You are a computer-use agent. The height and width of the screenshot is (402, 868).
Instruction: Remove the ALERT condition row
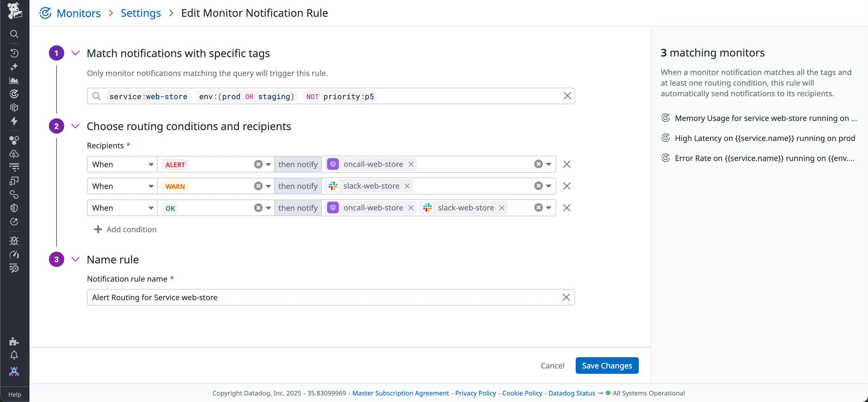pos(567,164)
